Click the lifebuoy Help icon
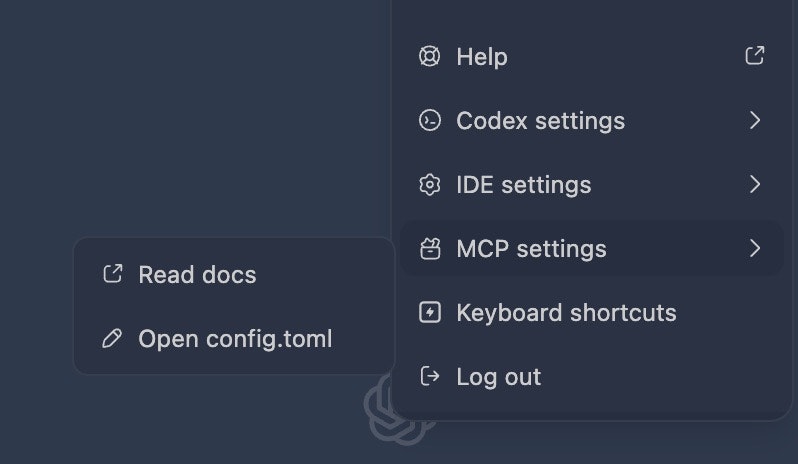The width and height of the screenshot is (798, 464). [429, 57]
